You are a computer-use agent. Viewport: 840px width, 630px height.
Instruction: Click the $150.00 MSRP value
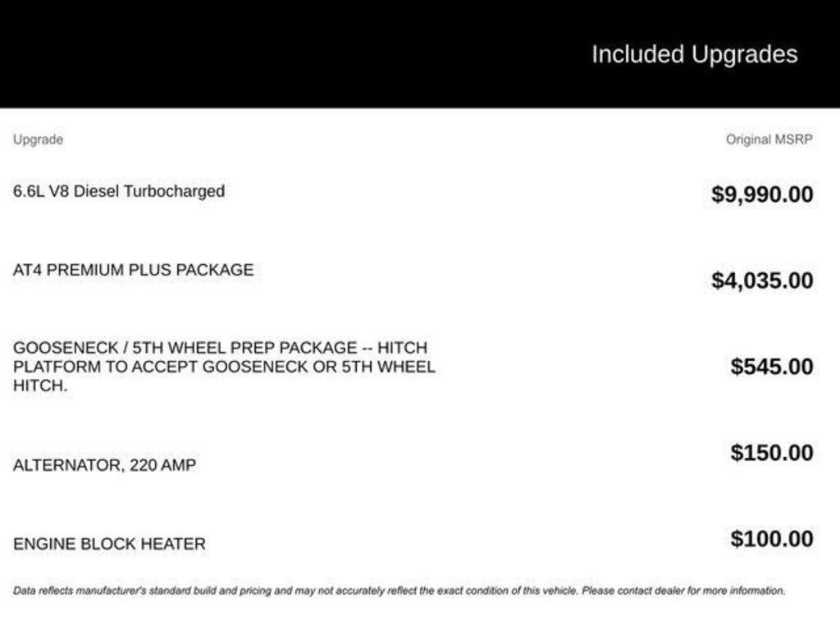(772, 453)
